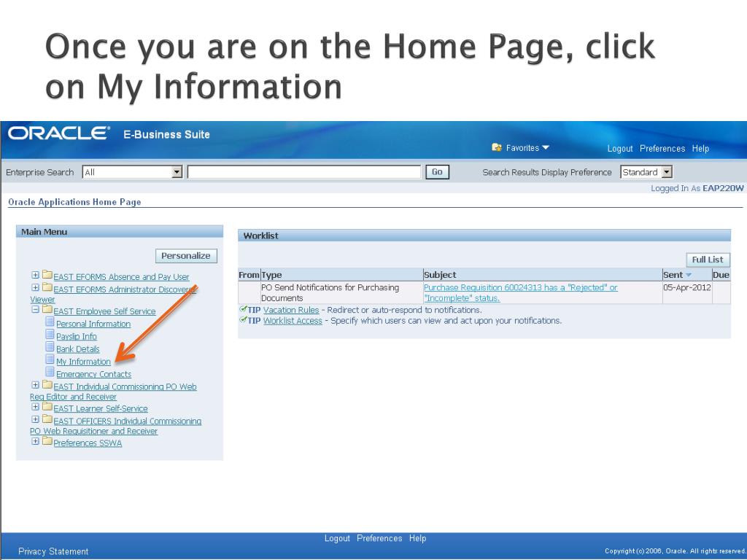The width and height of the screenshot is (747, 560).
Task: Click the Go search button
Action: click(x=437, y=172)
